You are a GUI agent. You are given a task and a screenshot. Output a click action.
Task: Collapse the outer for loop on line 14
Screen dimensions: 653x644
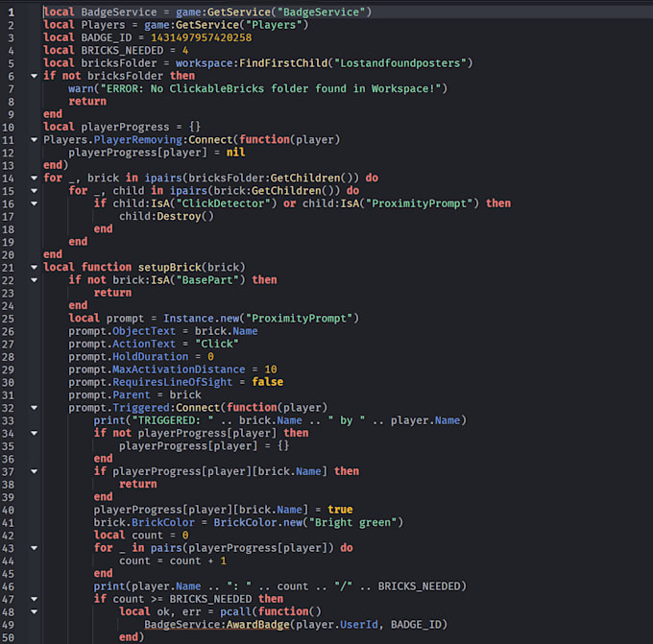pos(35,179)
